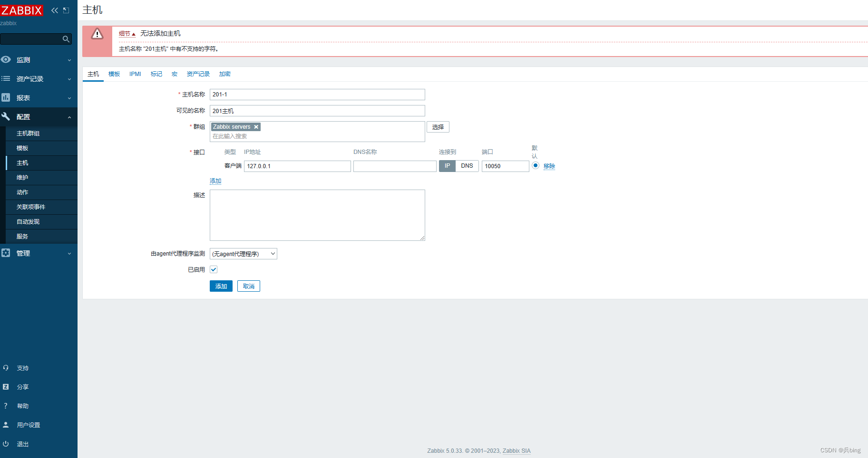Click the list icon for 资产记录
The image size is (868, 458).
tap(6, 78)
